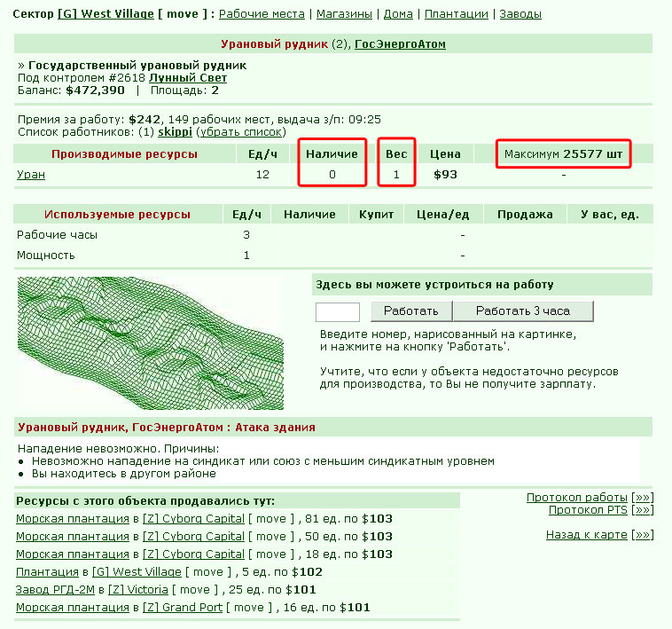Open the Уран resource link

point(31,175)
